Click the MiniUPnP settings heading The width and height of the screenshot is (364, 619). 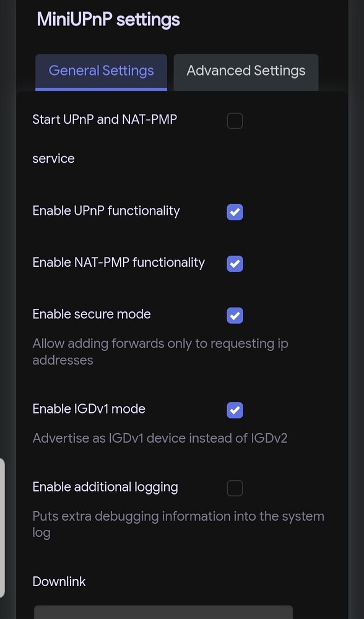click(108, 19)
